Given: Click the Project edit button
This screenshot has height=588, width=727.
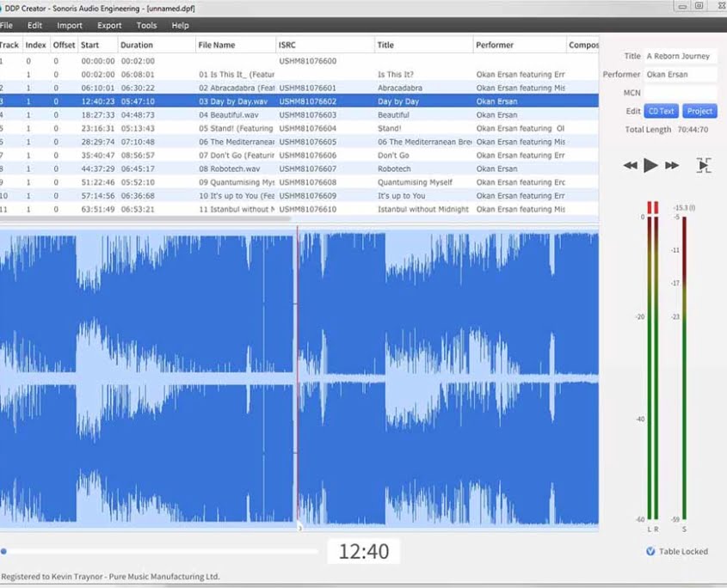Looking at the screenshot, I should 699,111.
